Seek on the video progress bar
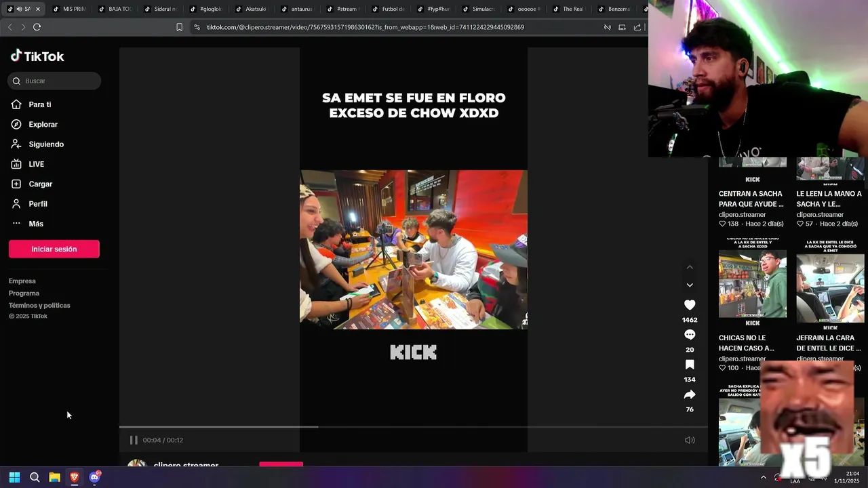Screen dimensions: 868x488 (x=414, y=427)
